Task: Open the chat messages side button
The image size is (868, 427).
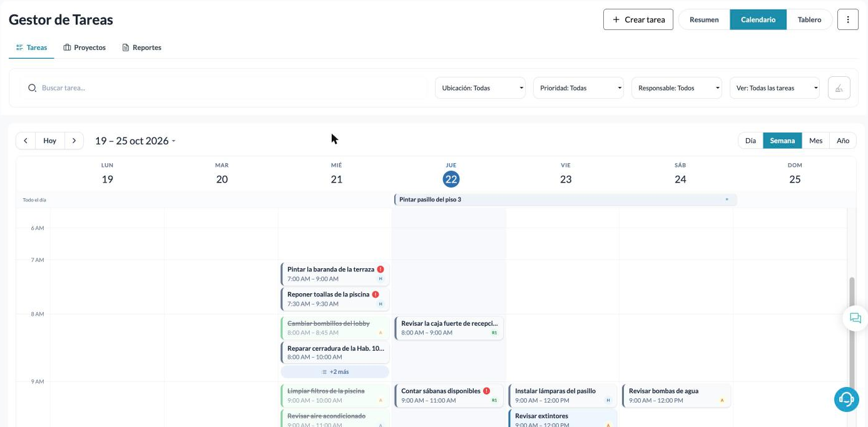Action: tap(855, 318)
